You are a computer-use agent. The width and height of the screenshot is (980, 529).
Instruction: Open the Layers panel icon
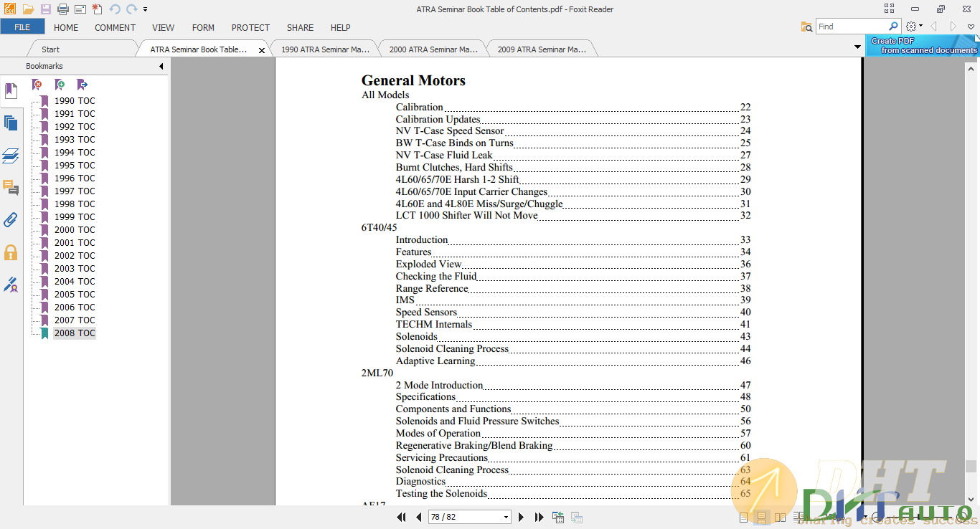(11, 156)
